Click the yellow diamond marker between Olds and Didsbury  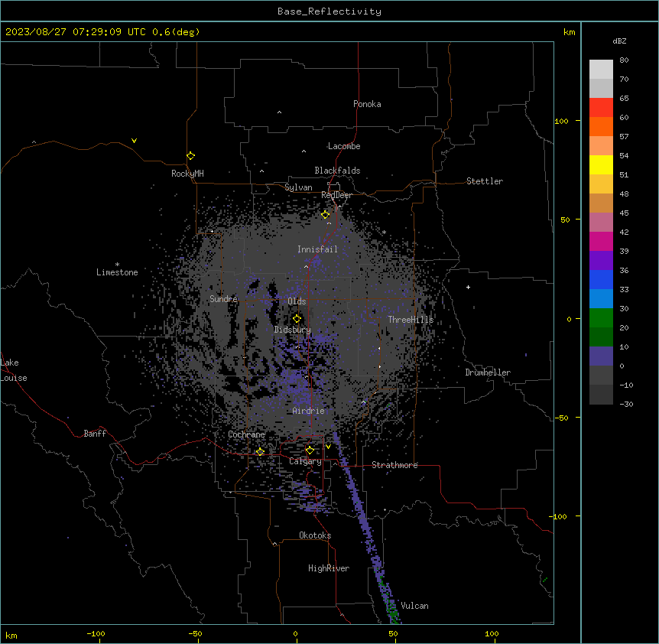[297, 319]
